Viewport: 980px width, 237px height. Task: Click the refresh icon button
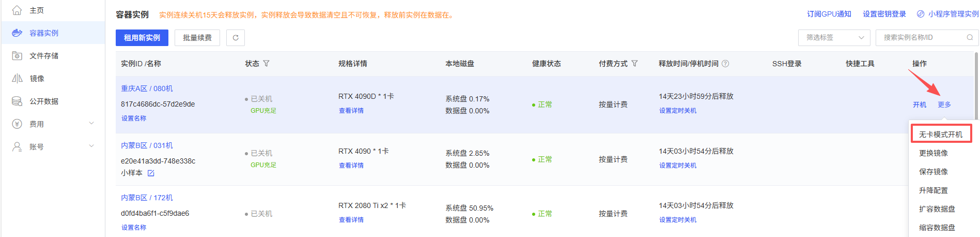pyautogui.click(x=236, y=38)
